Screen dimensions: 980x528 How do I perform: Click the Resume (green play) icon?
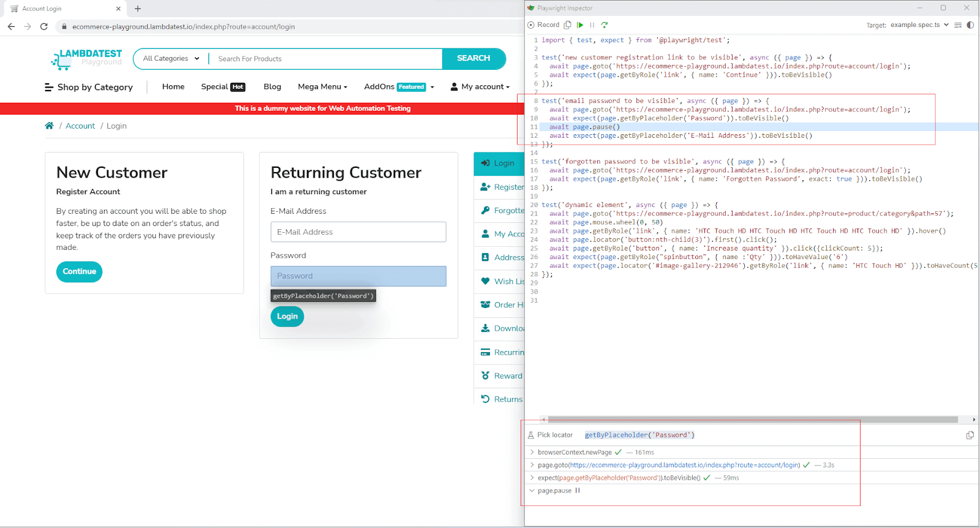(580, 25)
